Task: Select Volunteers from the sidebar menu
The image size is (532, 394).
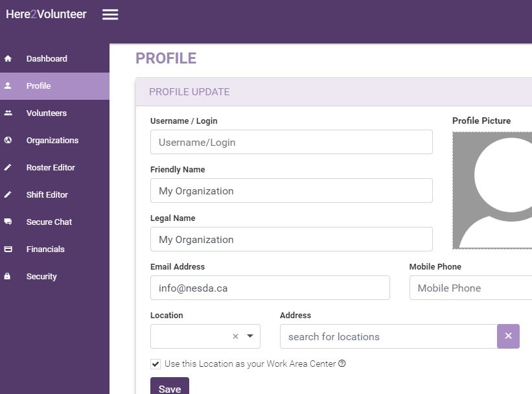Action: [46, 113]
